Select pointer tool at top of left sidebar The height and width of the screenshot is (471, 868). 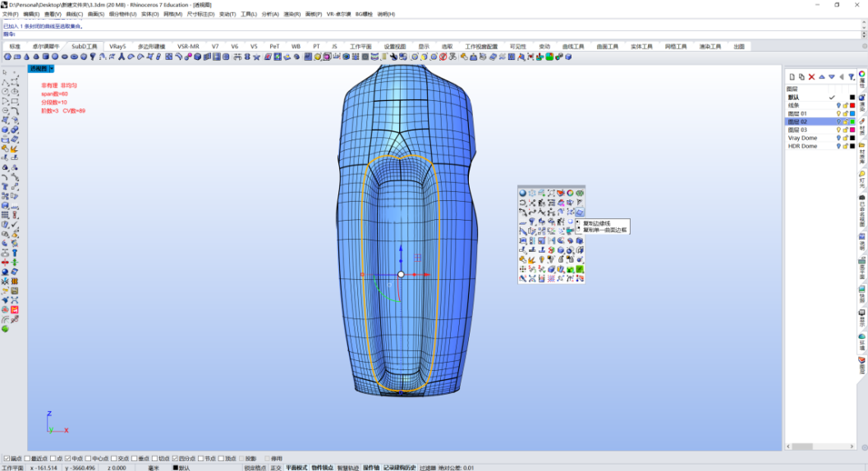[5, 72]
